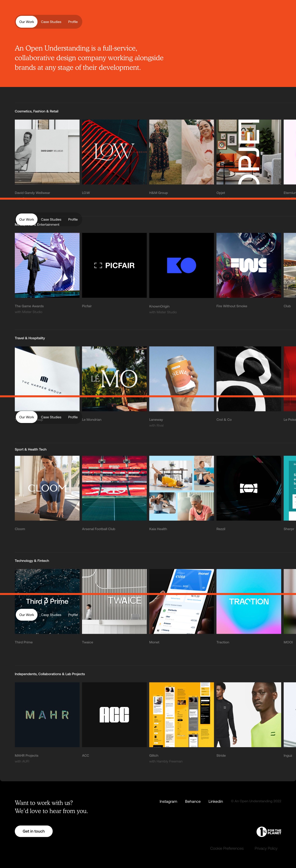This screenshot has height=868, width=296.
Task: Open the Laneway can image
Action: pos(182,379)
